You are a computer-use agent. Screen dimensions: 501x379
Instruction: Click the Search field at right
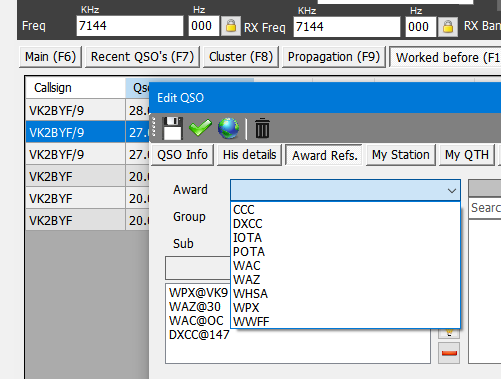pyautogui.click(x=485, y=208)
